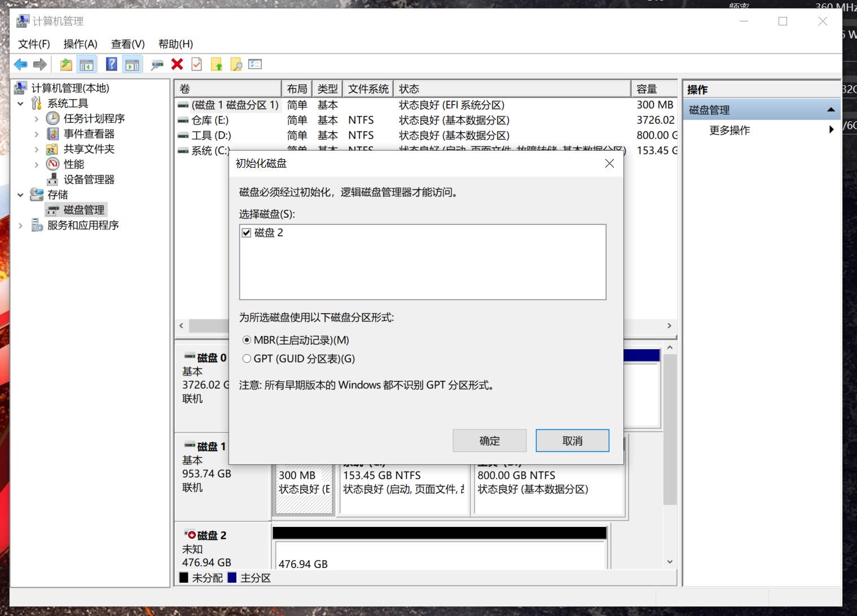
Task: Click the blue Back arrow in toolbar
Action: point(21,64)
